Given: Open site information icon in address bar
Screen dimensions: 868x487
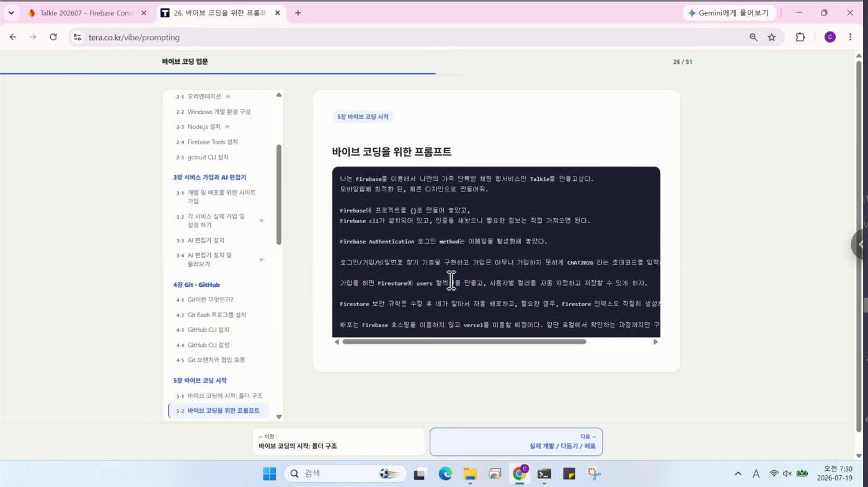Looking at the screenshot, I should point(77,37).
